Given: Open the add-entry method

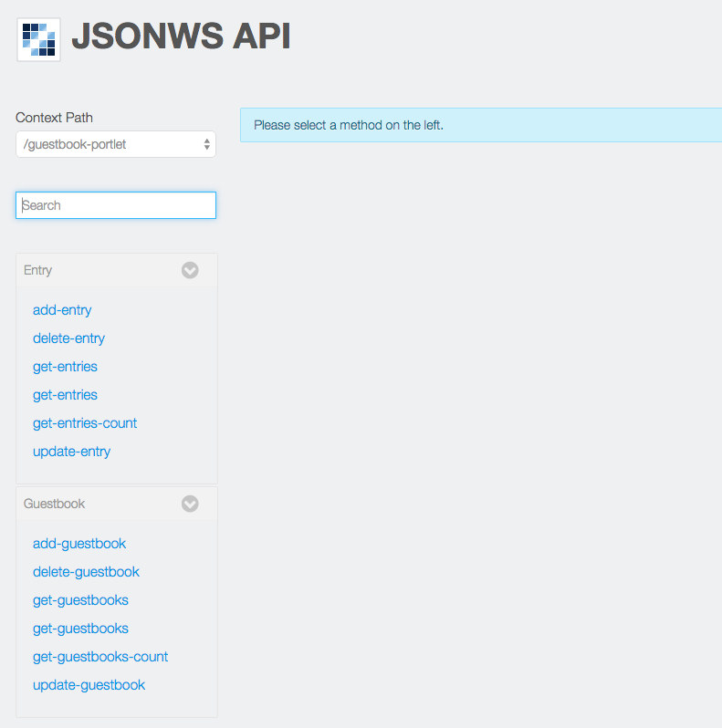Looking at the screenshot, I should point(62,310).
